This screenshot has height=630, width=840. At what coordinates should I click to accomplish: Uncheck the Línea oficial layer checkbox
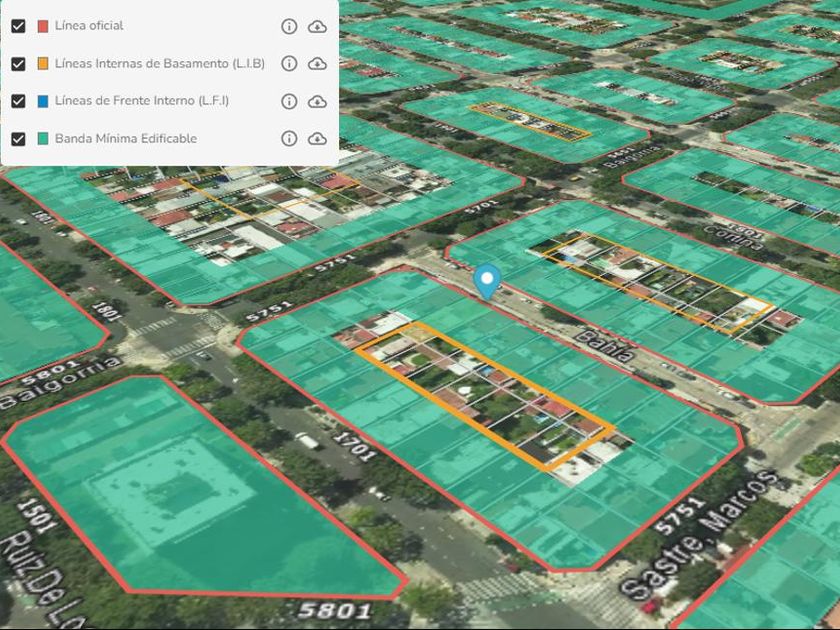pyautogui.click(x=18, y=26)
